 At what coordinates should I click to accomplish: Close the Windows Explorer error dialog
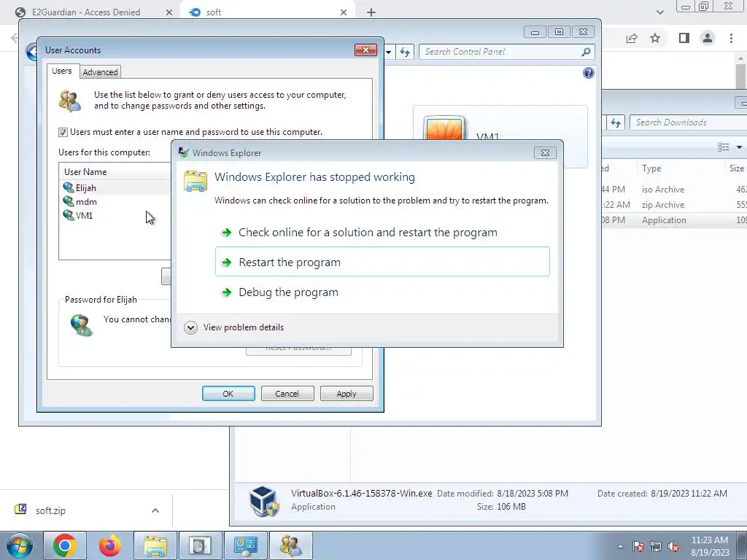pos(545,153)
